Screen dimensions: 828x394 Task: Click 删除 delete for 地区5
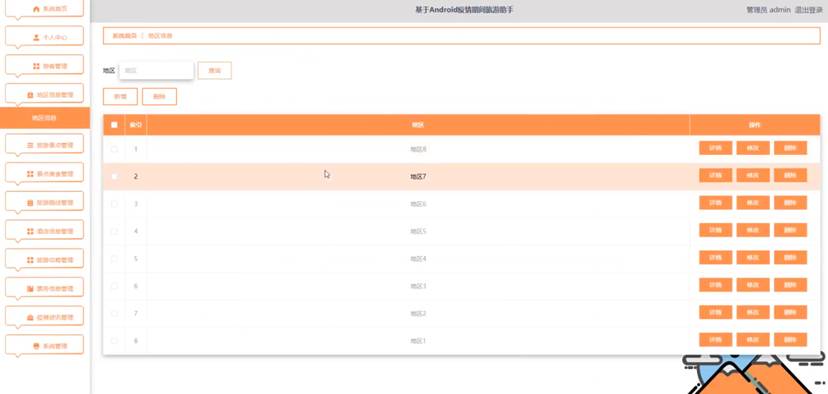pyautogui.click(x=791, y=230)
